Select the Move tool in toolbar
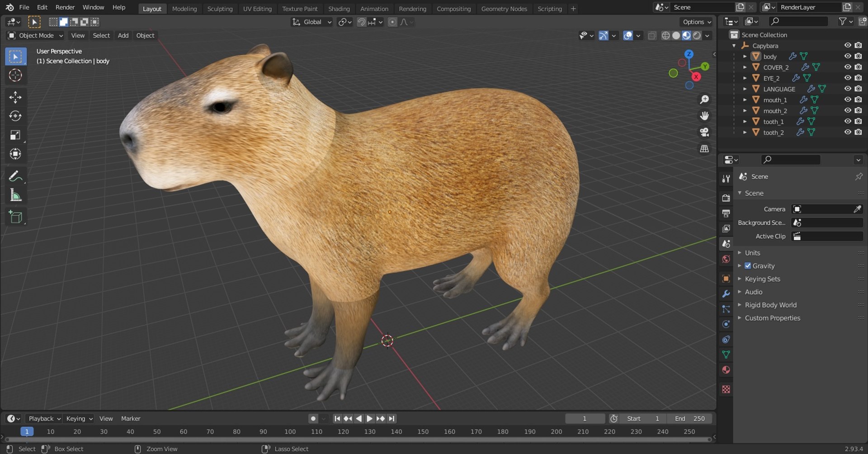Image resolution: width=868 pixels, height=454 pixels. pos(15,97)
